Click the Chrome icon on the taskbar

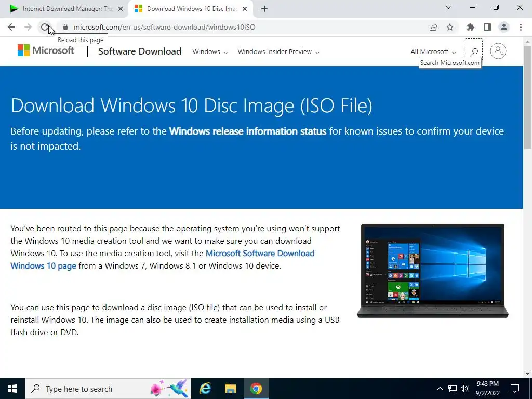click(256, 389)
